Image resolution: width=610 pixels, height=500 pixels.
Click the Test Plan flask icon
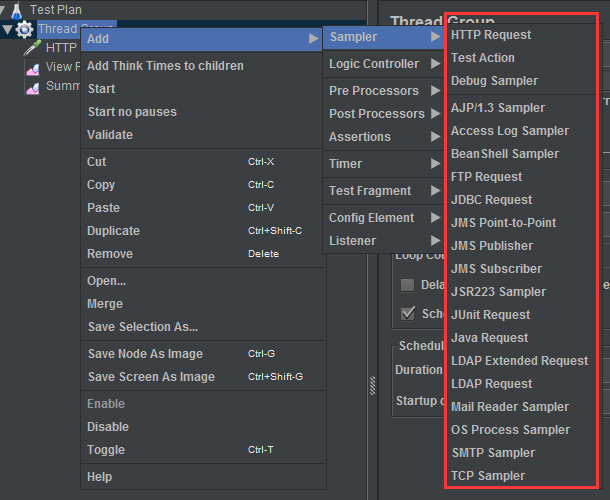point(16,9)
